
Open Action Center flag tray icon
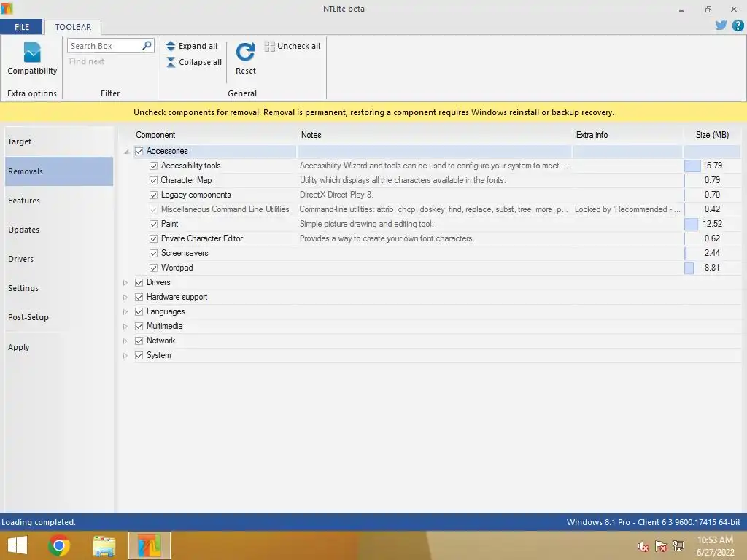(x=660, y=546)
